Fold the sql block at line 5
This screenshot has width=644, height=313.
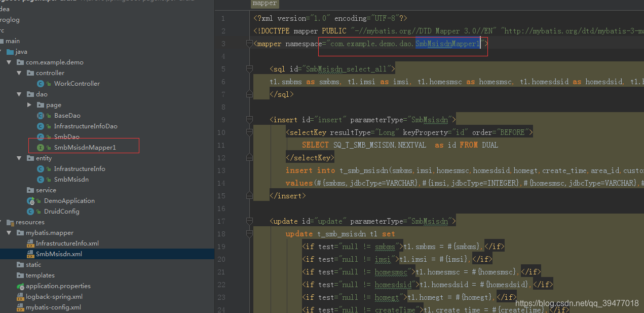249,69
